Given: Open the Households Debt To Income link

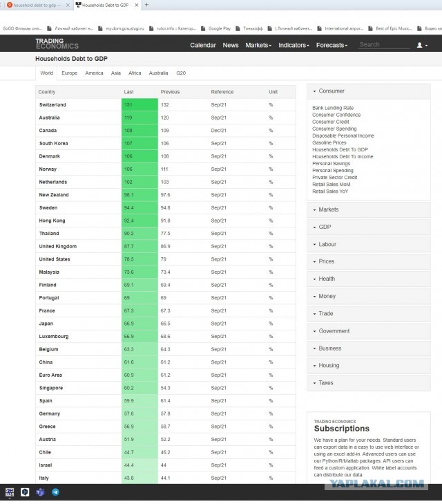Looking at the screenshot, I should [343, 156].
